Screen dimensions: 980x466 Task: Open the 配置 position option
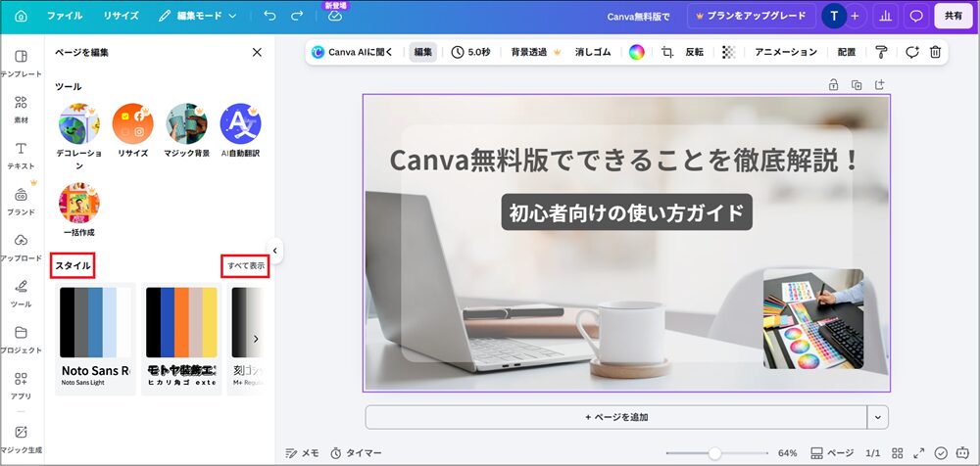point(847,53)
